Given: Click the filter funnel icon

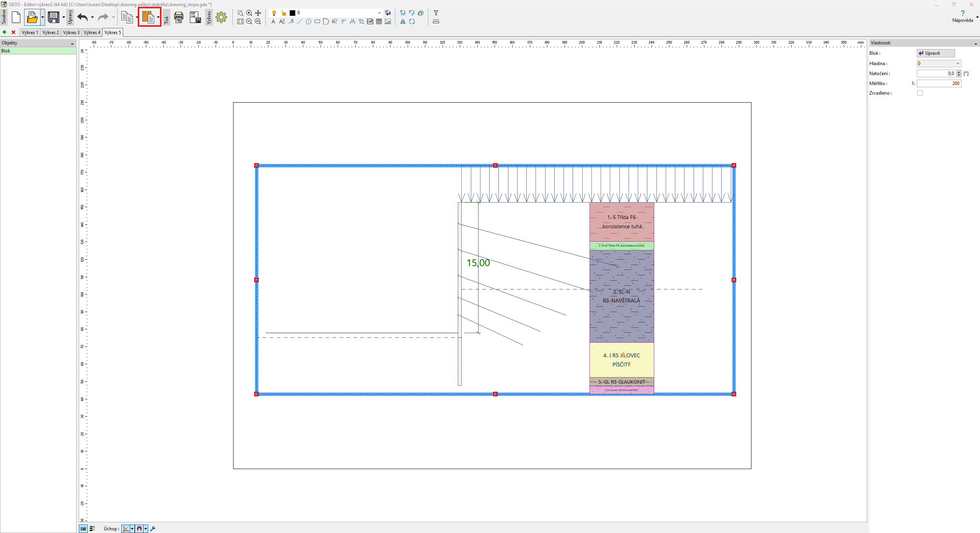Looking at the screenshot, I should click(x=436, y=13).
